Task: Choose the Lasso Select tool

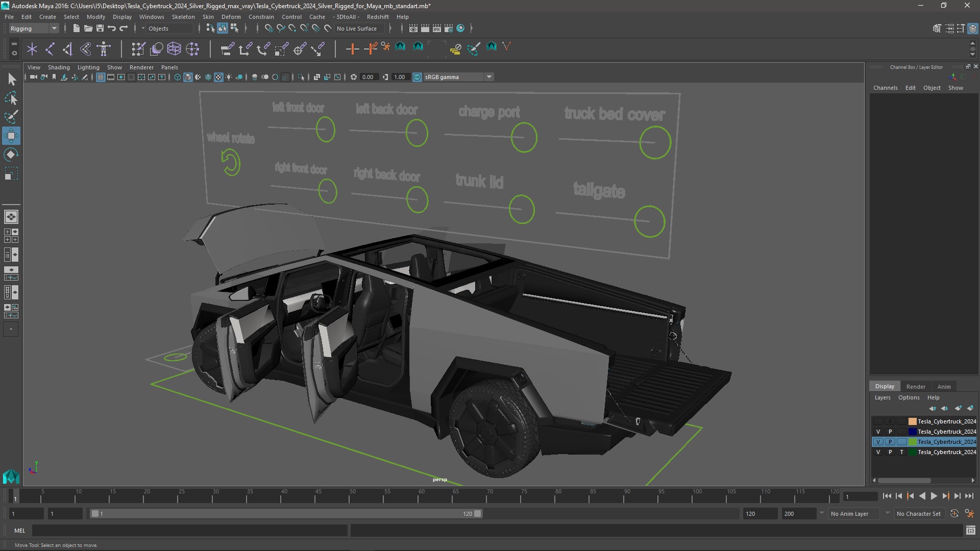Action: [11, 98]
